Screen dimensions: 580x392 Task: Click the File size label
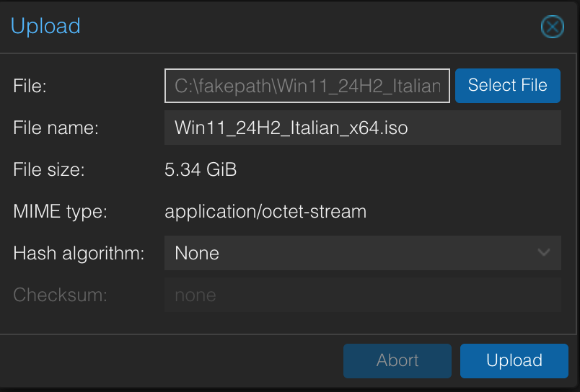pos(49,169)
